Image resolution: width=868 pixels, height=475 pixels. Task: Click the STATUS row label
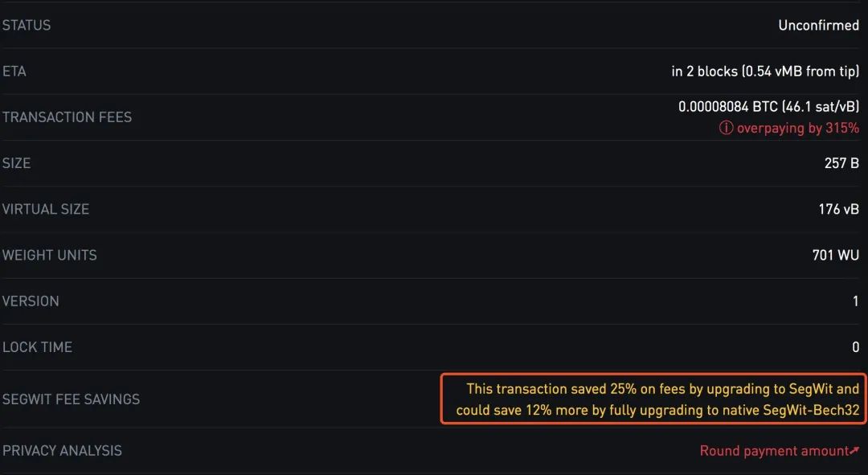point(27,26)
